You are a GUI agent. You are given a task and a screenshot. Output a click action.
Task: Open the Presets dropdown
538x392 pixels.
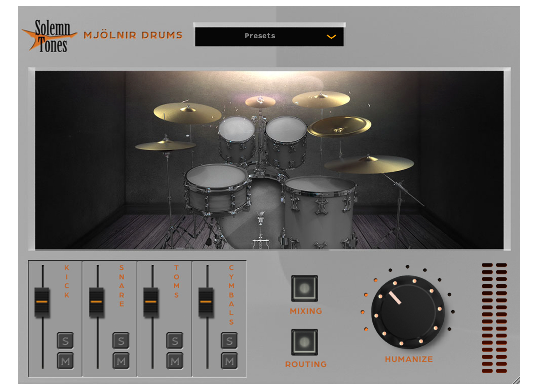pos(269,36)
